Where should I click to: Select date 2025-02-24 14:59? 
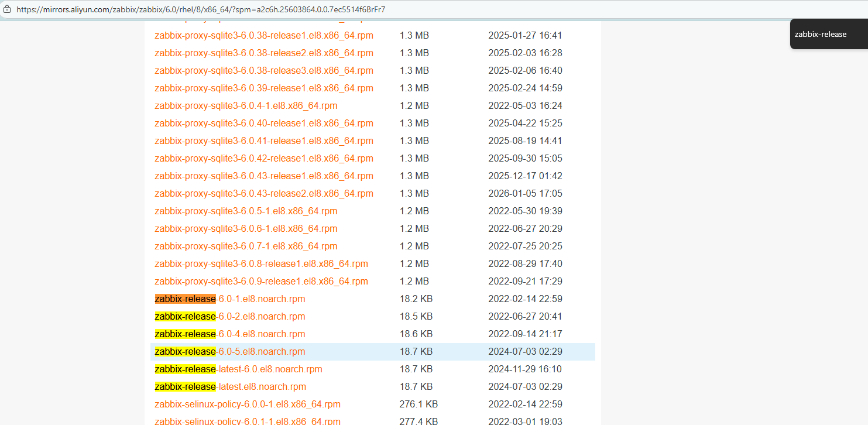point(525,88)
